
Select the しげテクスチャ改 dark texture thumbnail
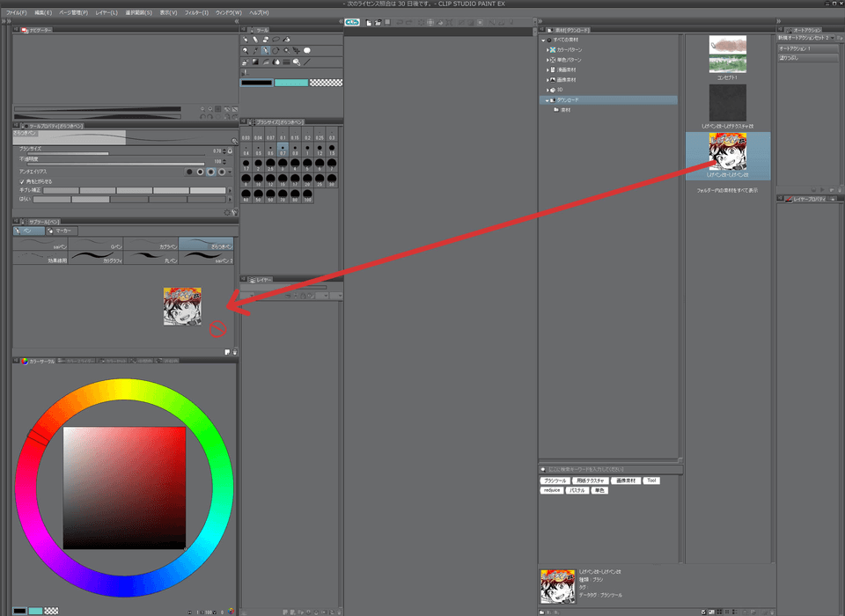(727, 102)
